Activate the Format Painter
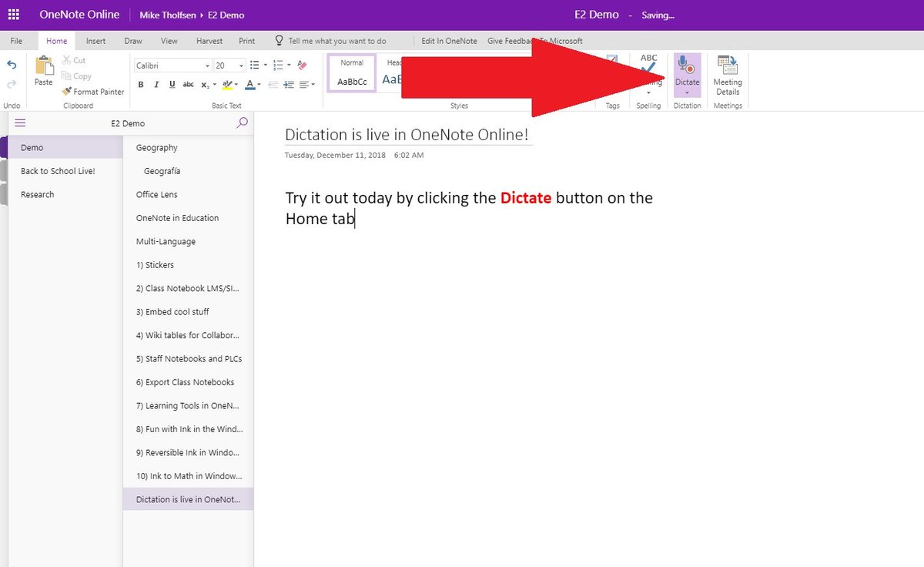The width and height of the screenshot is (924, 567). [93, 92]
